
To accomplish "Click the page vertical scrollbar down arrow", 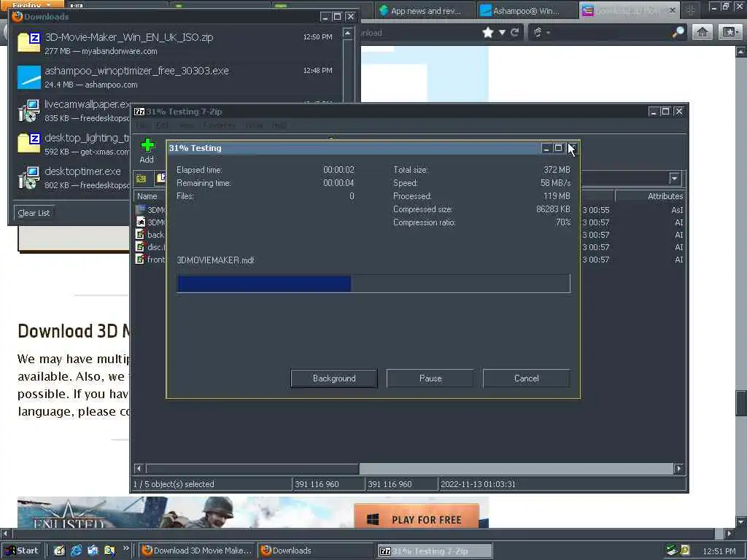I will pos(741,521).
